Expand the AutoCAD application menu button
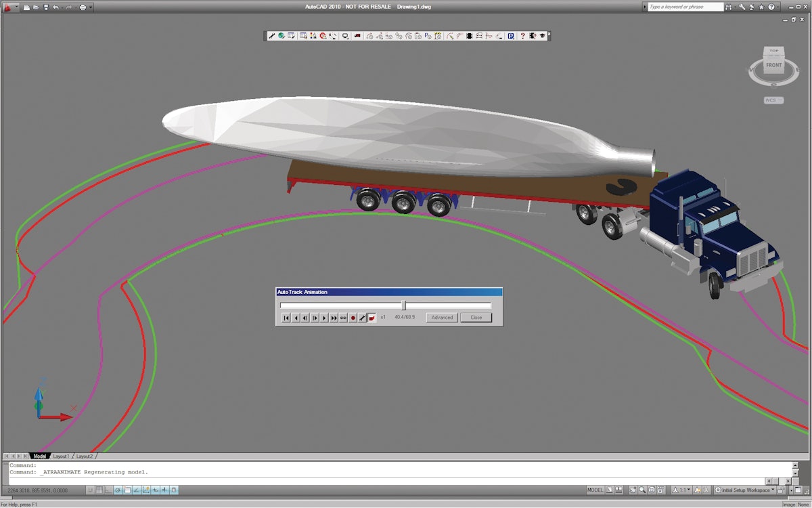812x508 pixels. (9, 7)
